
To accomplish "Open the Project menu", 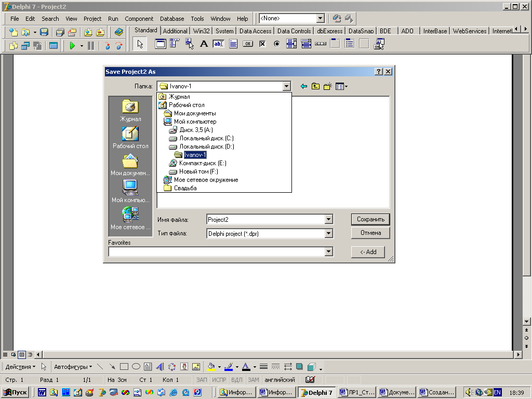I will pyautogui.click(x=92, y=19).
